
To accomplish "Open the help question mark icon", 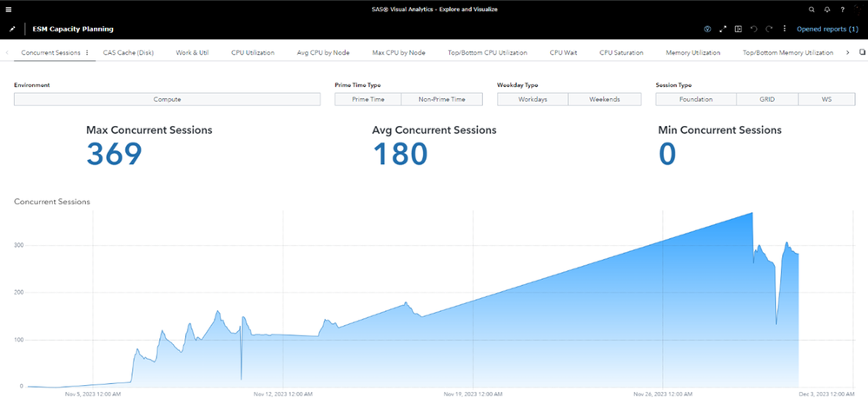I will point(843,10).
